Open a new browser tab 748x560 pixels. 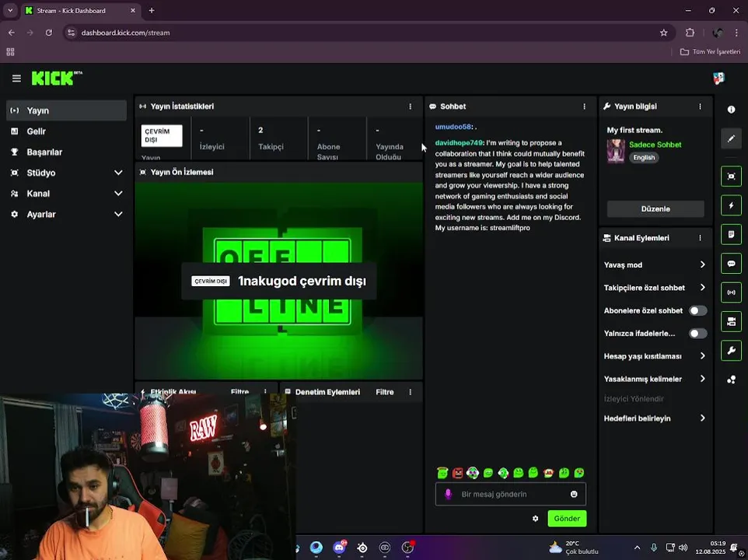tap(151, 10)
